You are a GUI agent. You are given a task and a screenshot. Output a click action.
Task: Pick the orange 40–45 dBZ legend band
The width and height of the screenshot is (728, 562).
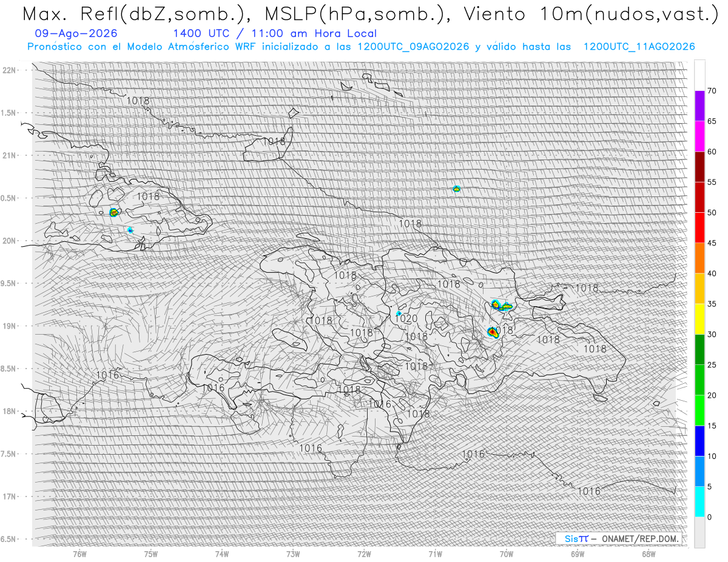tap(699, 258)
